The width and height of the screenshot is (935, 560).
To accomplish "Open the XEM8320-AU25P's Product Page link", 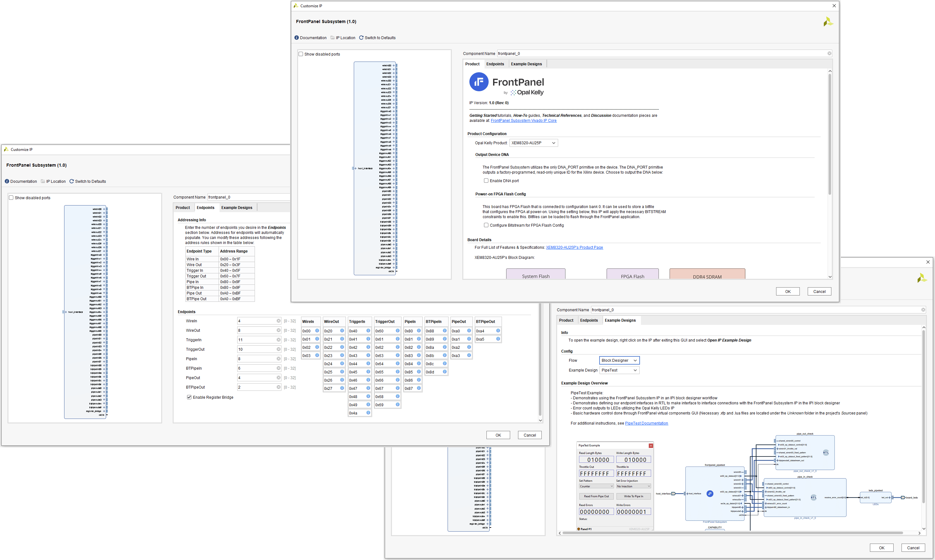I will [x=574, y=247].
